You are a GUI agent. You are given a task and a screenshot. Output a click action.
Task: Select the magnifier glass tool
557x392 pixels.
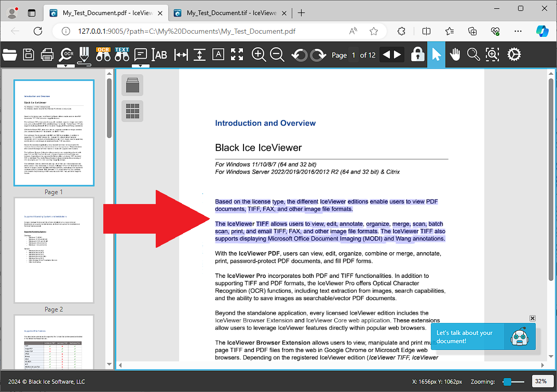[473, 55]
